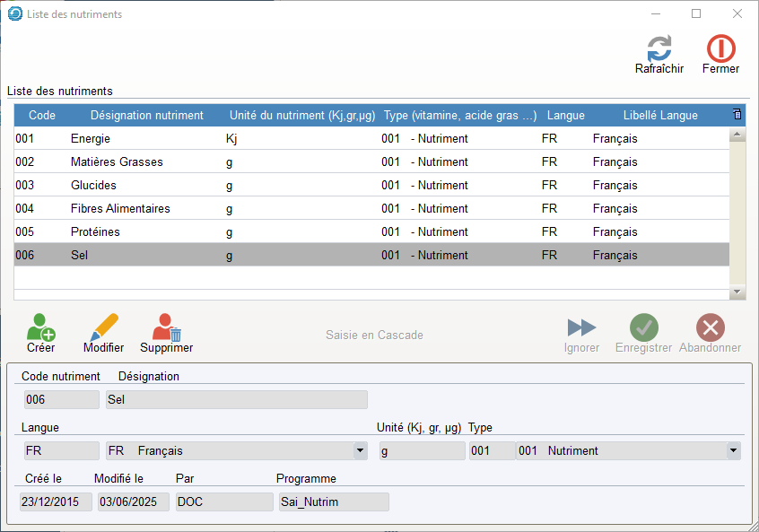Click the Modifier pencil icon
759x532 pixels.
coord(103,328)
